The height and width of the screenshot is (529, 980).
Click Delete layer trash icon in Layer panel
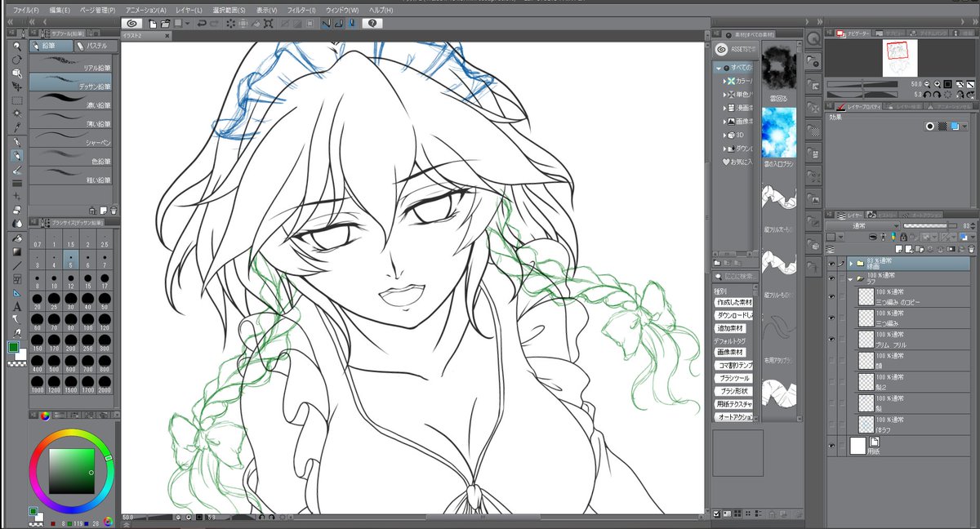[x=973, y=248]
